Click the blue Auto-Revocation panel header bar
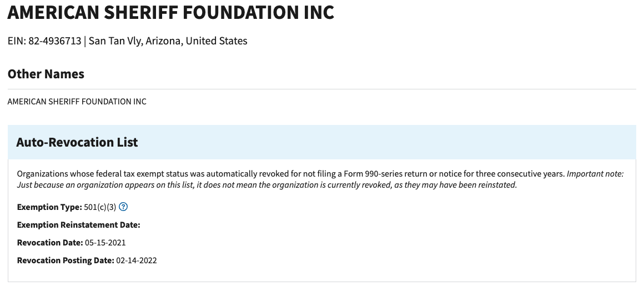The height and width of the screenshot is (291, 644). click(x=389, y=142)
